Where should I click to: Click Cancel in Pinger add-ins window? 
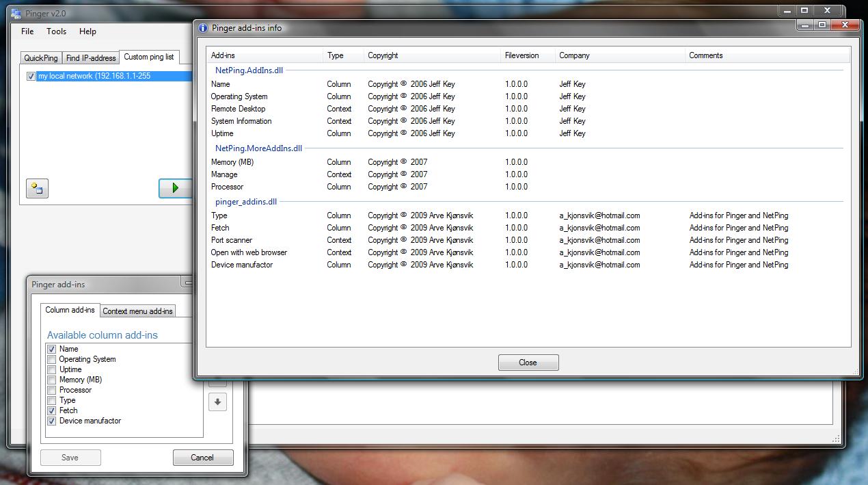(x=202, y=458)
